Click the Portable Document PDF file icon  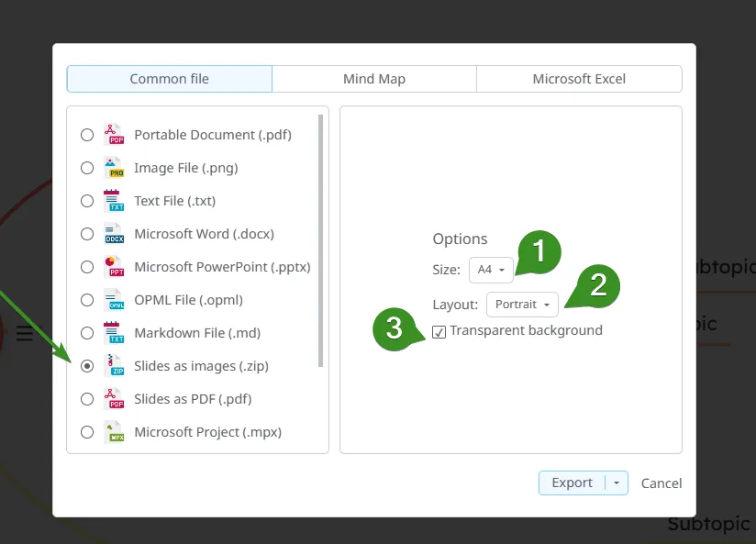pos(114,135)
